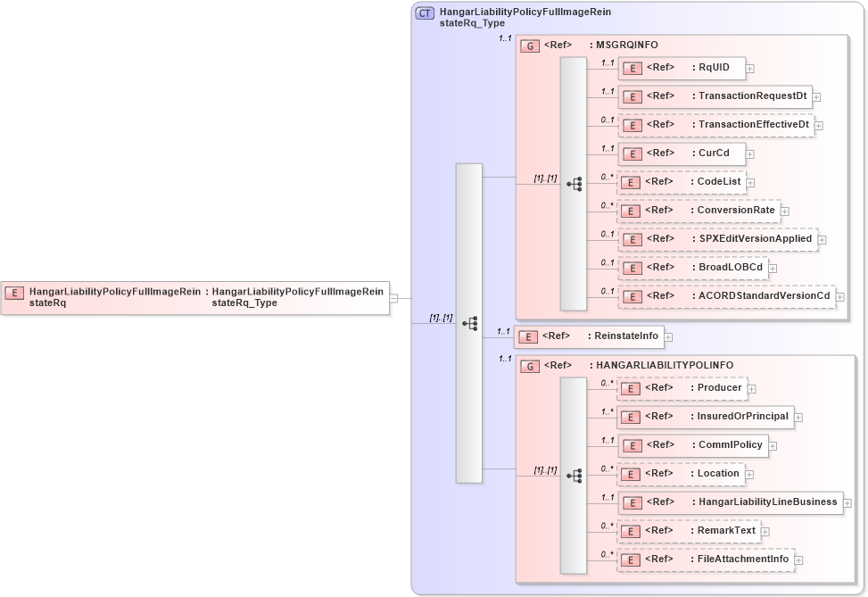
Task: Click the E icon of FileAttachmentInfo
Action: pos(632,560)
